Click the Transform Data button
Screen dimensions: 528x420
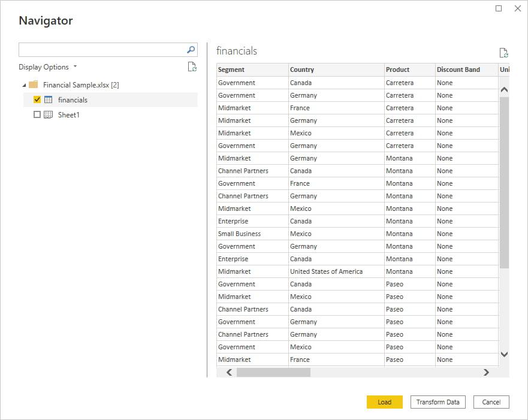pyautogui.click(x=438, y=402)
